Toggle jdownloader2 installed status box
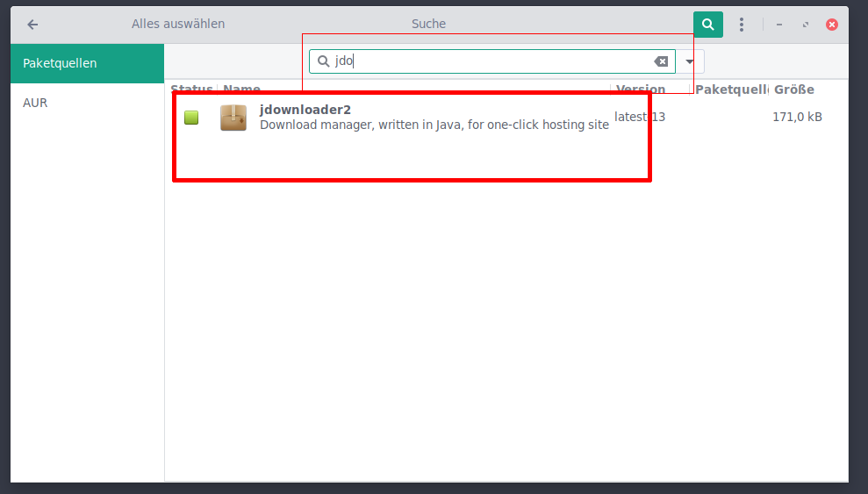This screenshot has height=494, width=868. point(191,118)
